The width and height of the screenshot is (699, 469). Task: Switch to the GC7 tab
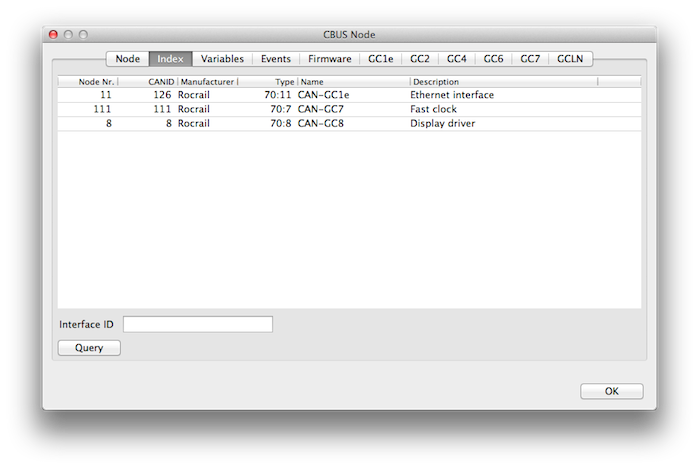[530, 59]
